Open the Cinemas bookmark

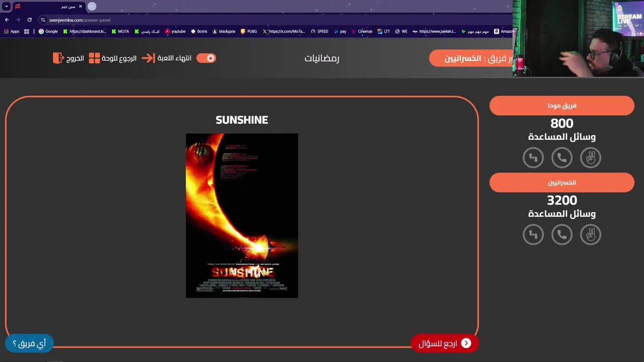pyautogui.click(x=362, y=31)
